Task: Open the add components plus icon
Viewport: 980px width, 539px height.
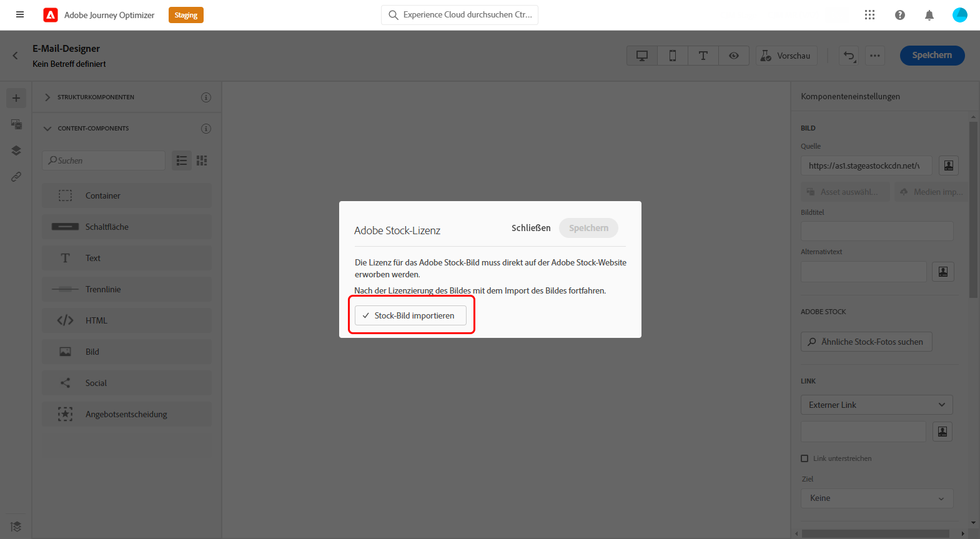Action: pyautogui.click(x=16, y=98)
